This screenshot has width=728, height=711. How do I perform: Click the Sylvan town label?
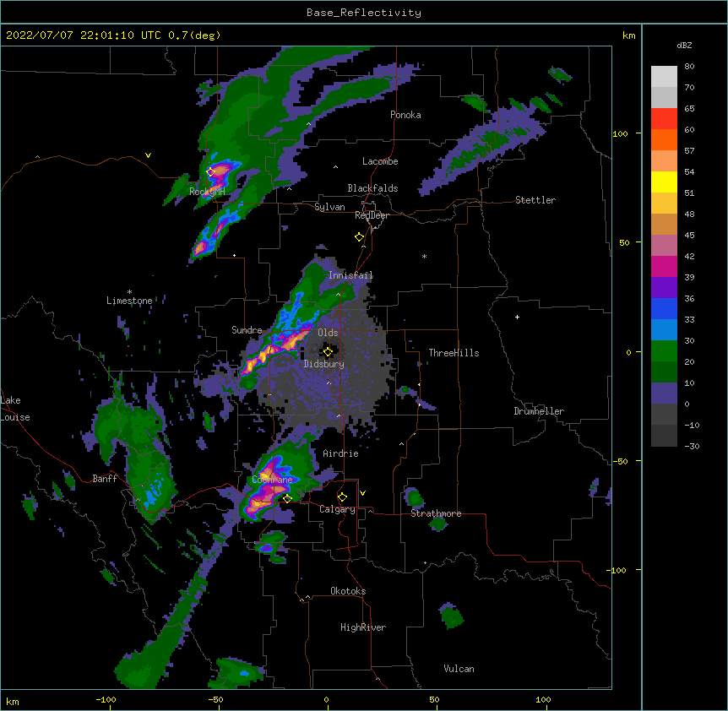[x=329, y=207]
